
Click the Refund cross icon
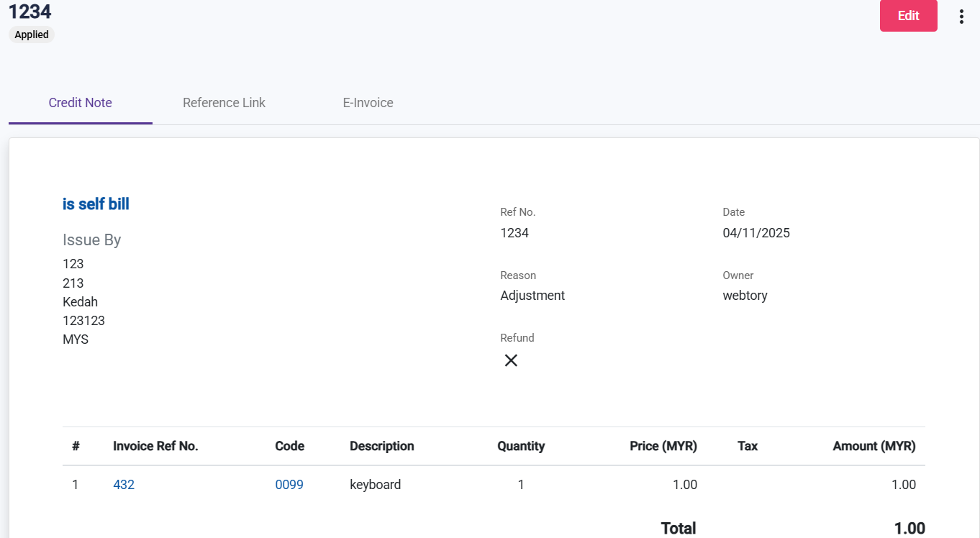click(511, 360)
